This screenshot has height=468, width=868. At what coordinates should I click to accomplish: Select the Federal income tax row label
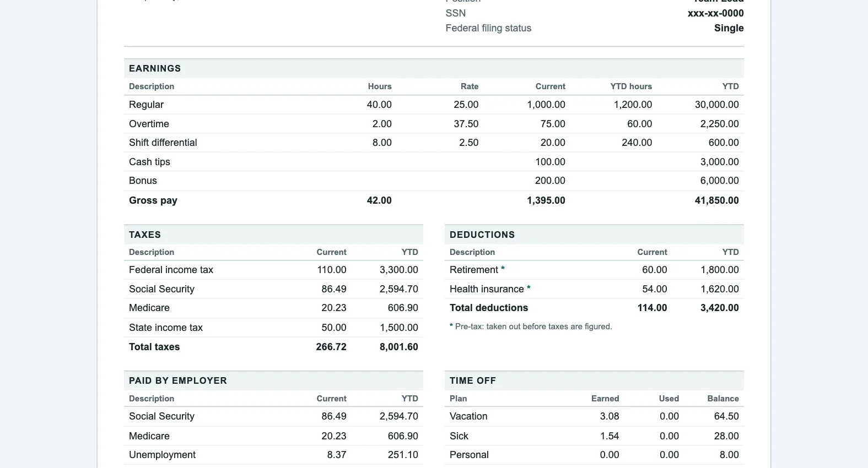pos(171,270)
